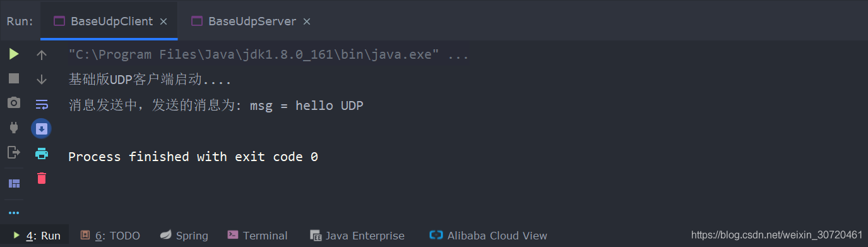Clear all console output with trash icon
Screen dimensions: 868x247
(x=42, y=178)
